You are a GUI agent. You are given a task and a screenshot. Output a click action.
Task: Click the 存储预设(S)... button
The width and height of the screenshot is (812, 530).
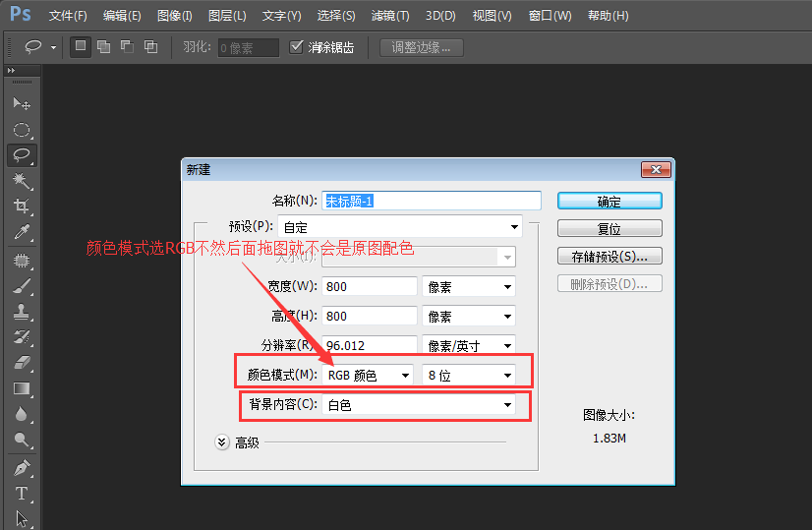(x=609, y=257)
